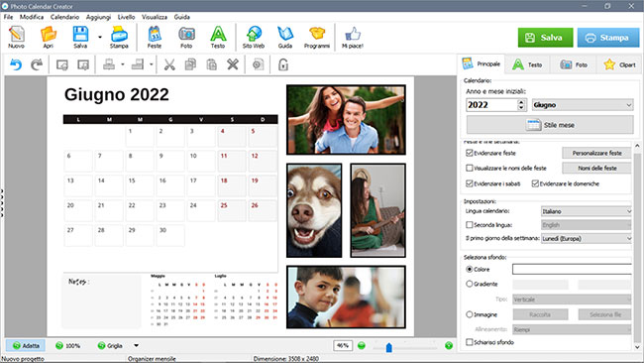Click the green zoom in button

pos(449,346)
